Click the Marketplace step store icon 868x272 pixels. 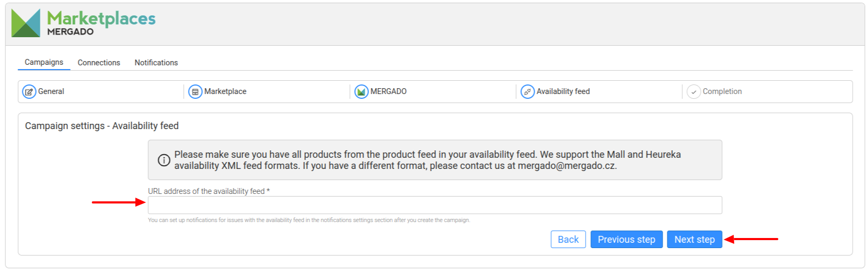[195, 92]
